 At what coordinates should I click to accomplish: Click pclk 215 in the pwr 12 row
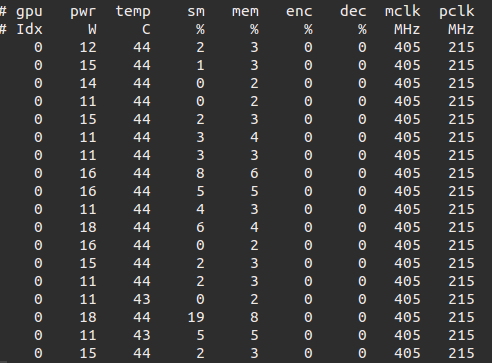pos(461,47)
